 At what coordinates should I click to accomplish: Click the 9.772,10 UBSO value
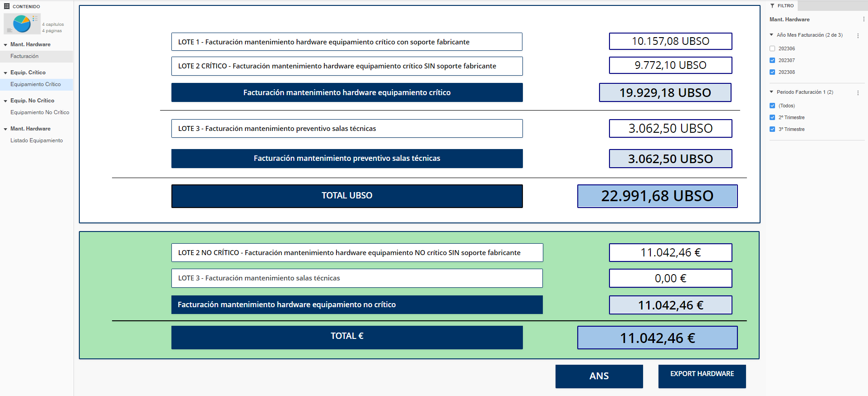coord(670,65)
